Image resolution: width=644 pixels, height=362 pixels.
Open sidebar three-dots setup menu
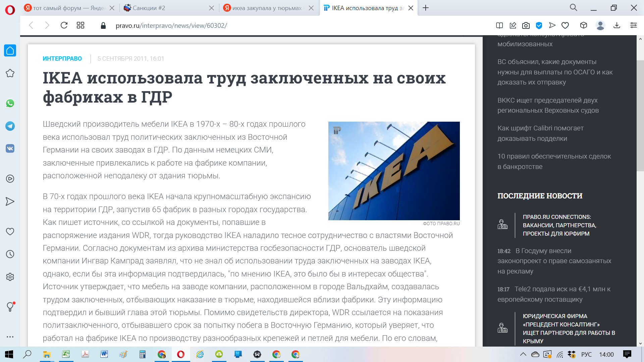(x=10, y=337)
